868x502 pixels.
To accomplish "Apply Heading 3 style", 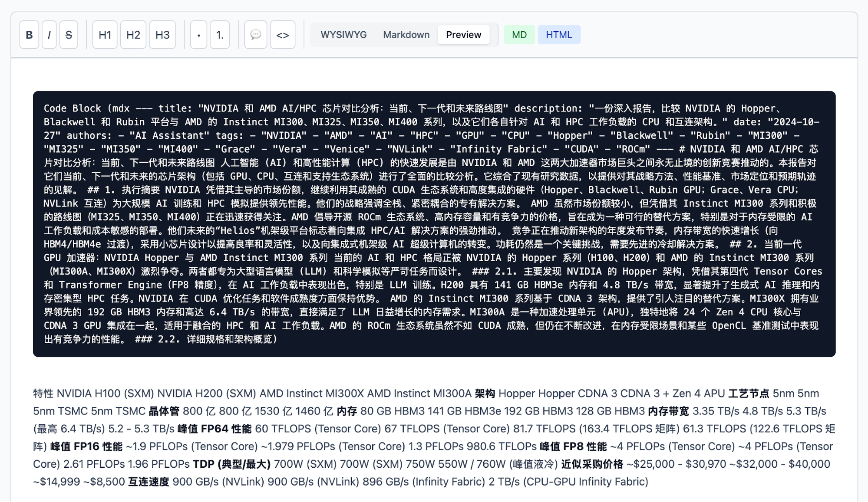I will coord(162,35).
